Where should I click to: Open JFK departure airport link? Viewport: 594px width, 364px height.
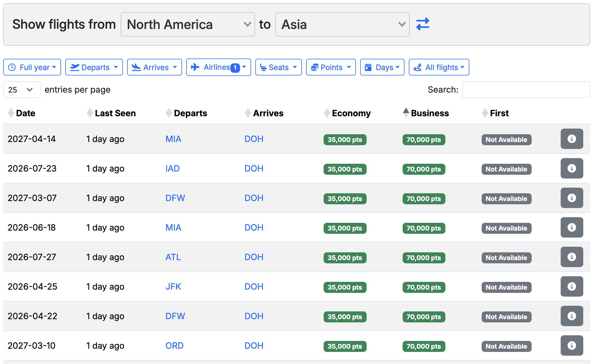tap(173, 286)
